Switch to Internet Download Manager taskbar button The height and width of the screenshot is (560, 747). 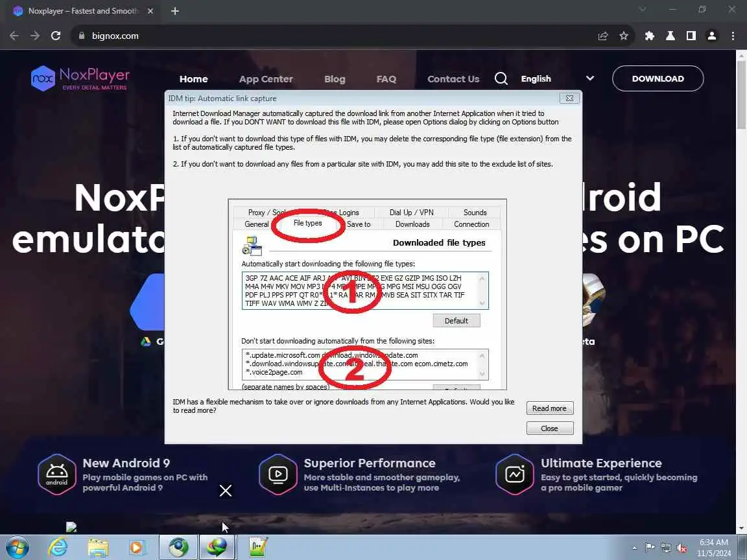click(x=217, y=547)
